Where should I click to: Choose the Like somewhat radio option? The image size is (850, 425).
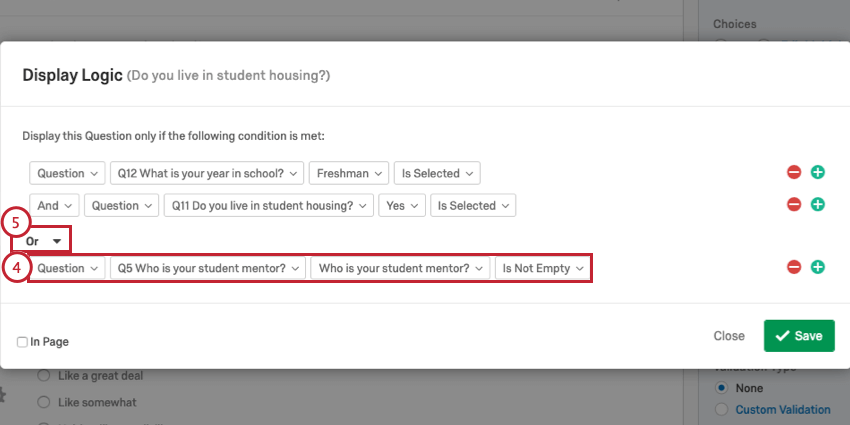(43, 402)
